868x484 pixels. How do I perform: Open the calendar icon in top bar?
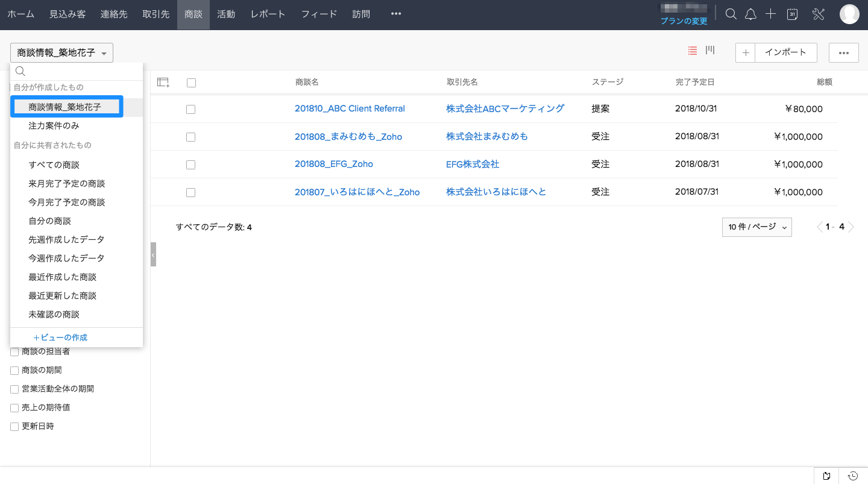point(793,14)
